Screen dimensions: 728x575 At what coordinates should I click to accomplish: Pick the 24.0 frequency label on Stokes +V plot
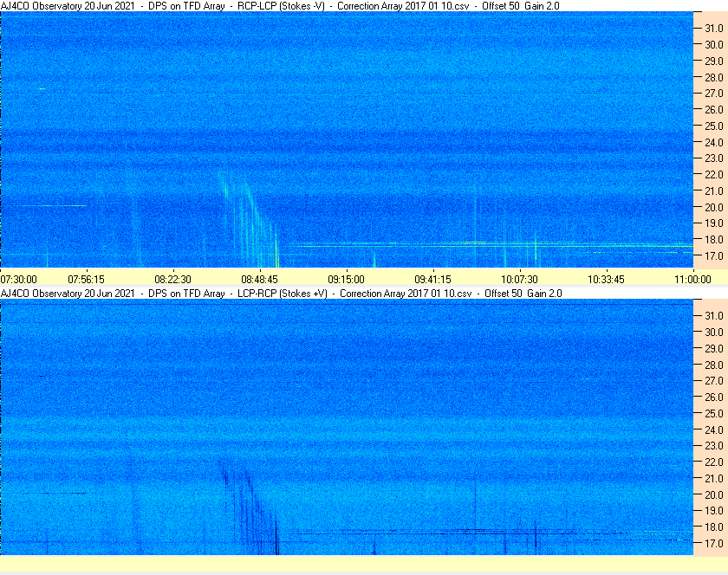(714, 430)
